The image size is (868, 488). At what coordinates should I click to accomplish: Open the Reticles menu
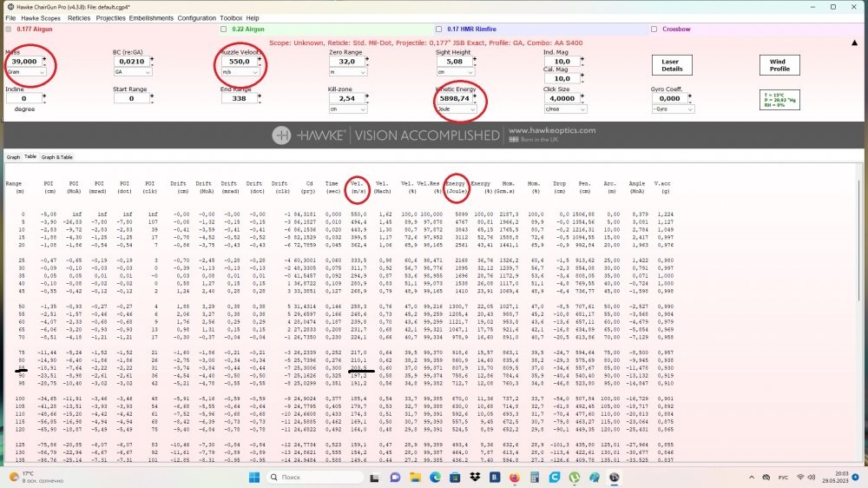(x=78, y=17)
